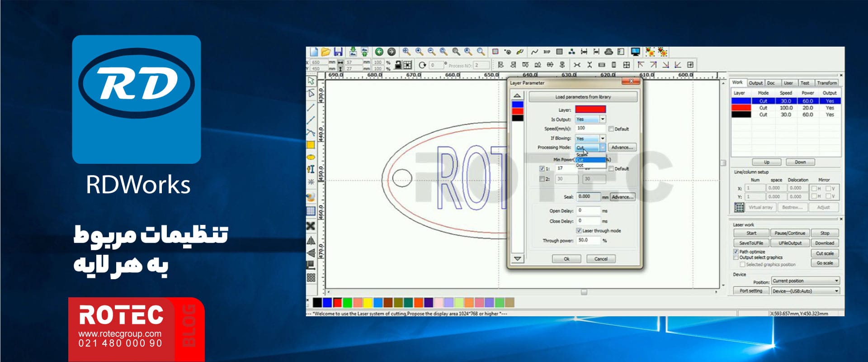868x362 pixels.
Task: Click the padlock aspect ratio icon
Action: pos(398,65)
